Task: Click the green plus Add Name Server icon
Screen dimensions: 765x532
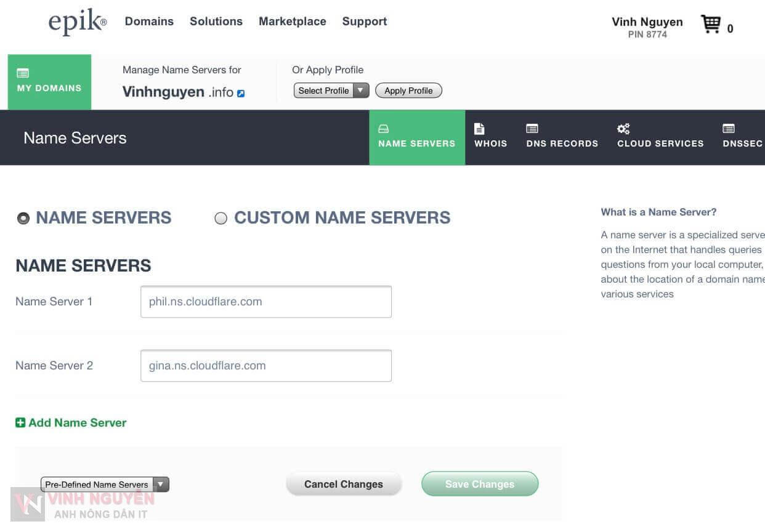Action: point(20,422)
